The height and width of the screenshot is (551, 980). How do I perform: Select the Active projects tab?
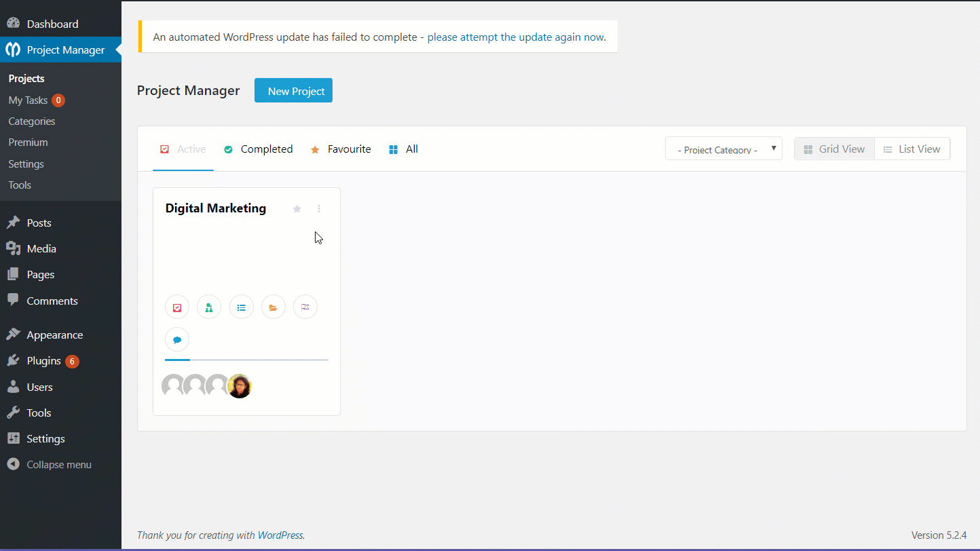(x=183, y=149)
